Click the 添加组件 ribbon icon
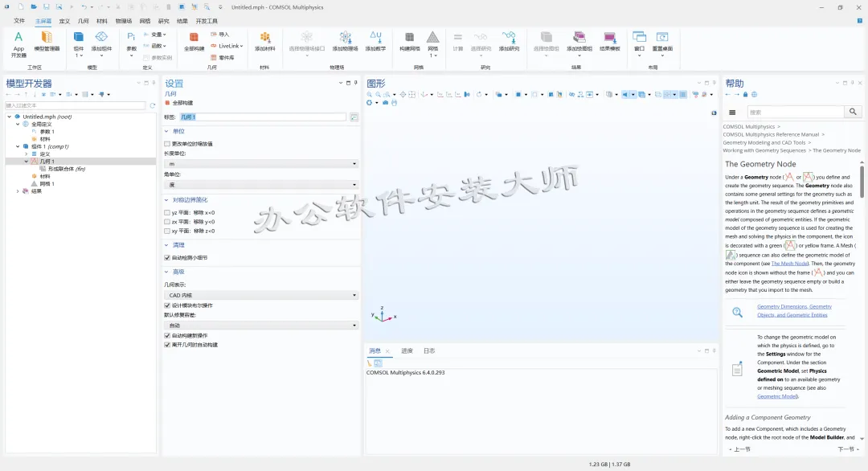The image size is (868, 471). [x=101, y=43]
